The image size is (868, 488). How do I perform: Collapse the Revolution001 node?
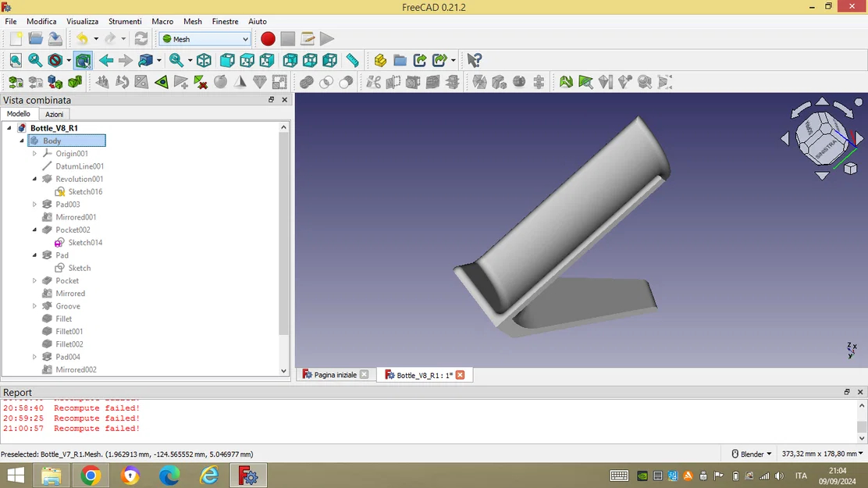34,179
